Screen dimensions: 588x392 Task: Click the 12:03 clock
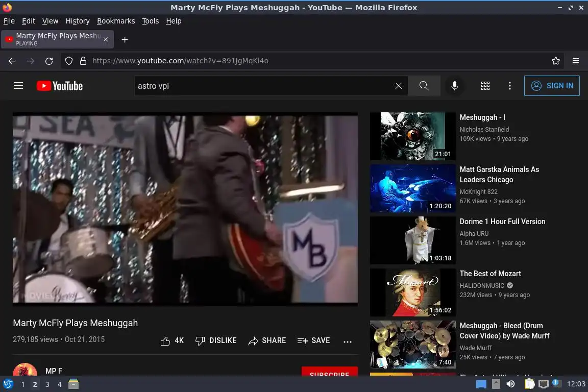(x=576, y=384)
